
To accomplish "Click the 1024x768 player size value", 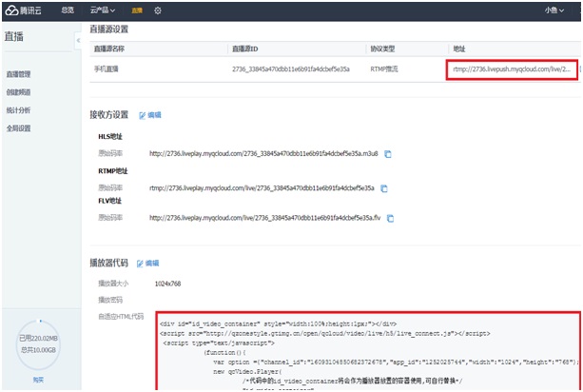I will (167, 284).
